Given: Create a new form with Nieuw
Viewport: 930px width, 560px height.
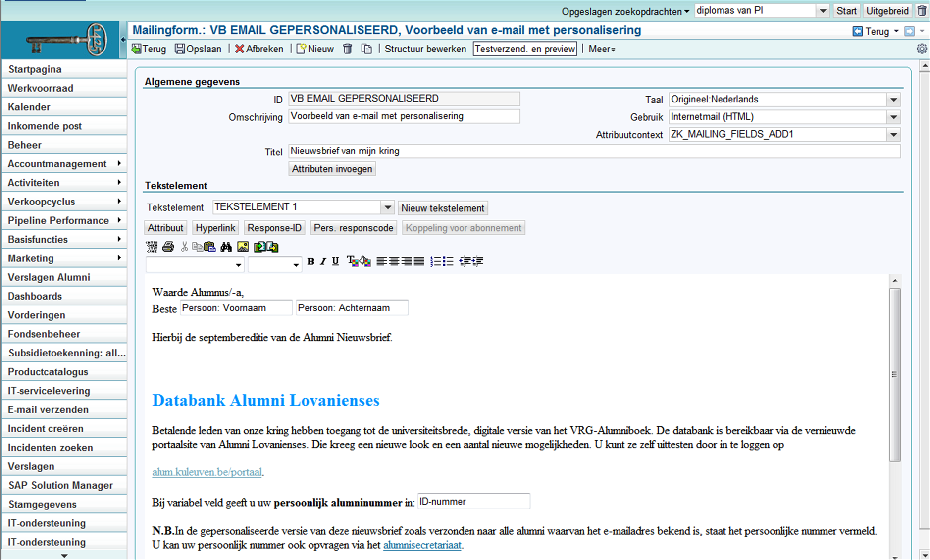Looking at the screenshot, I should point(315,49).
